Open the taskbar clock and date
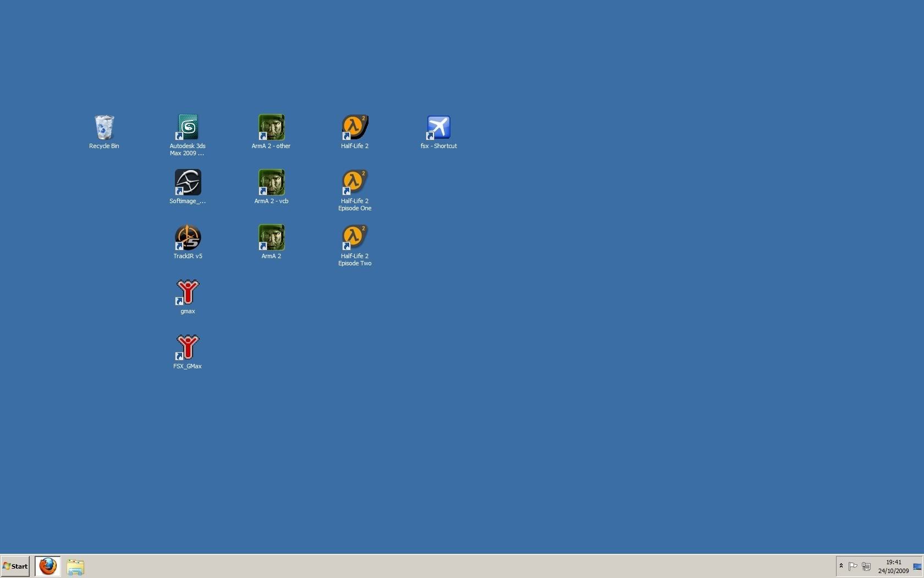The width and height of the screenshot is (924, 578). click(893, 566)
